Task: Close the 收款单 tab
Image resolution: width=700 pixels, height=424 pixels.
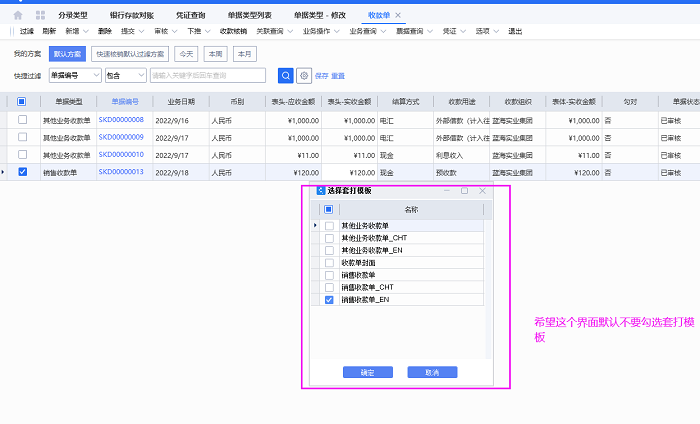Action: (399, 15)
